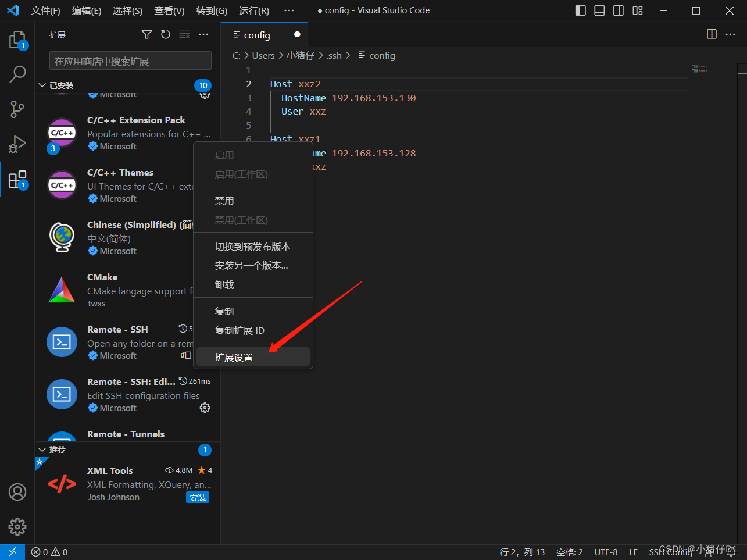Click line number 4 in gutter
Image resolution: width=747 pixels, height=560 pixels.
(249, 112)
